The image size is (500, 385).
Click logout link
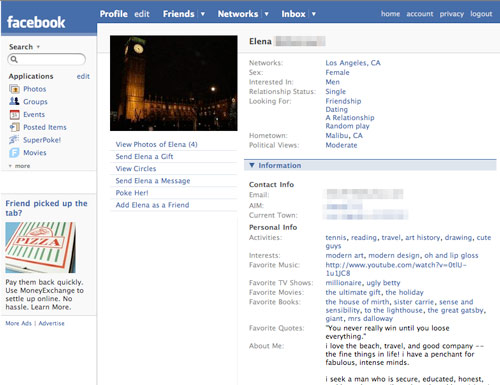(x=481, y=14)
